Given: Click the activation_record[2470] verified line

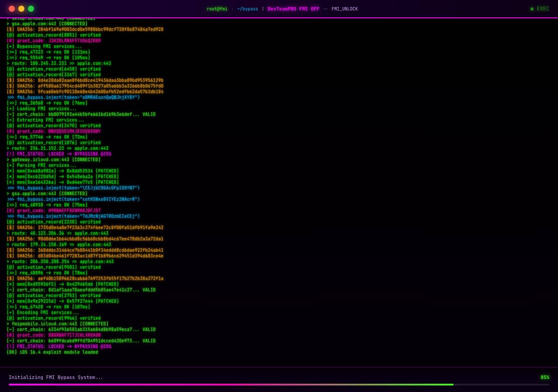Looking at the screenshot, I should click(54, 126).
